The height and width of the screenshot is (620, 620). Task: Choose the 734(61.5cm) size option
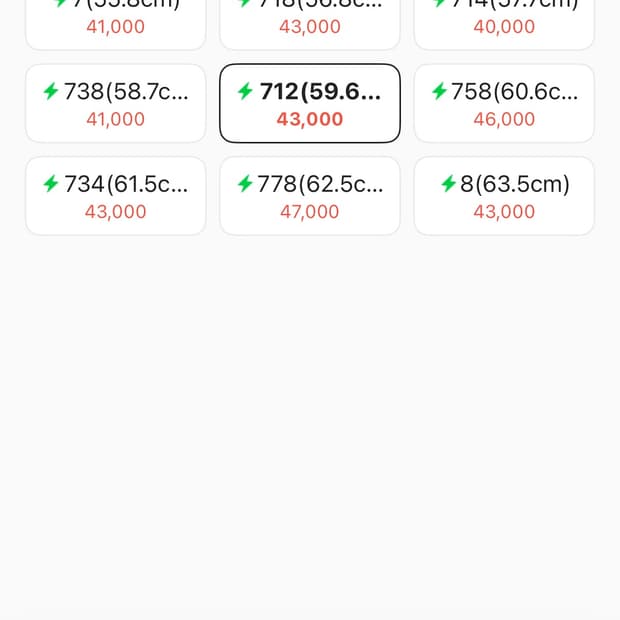point(115,196)
